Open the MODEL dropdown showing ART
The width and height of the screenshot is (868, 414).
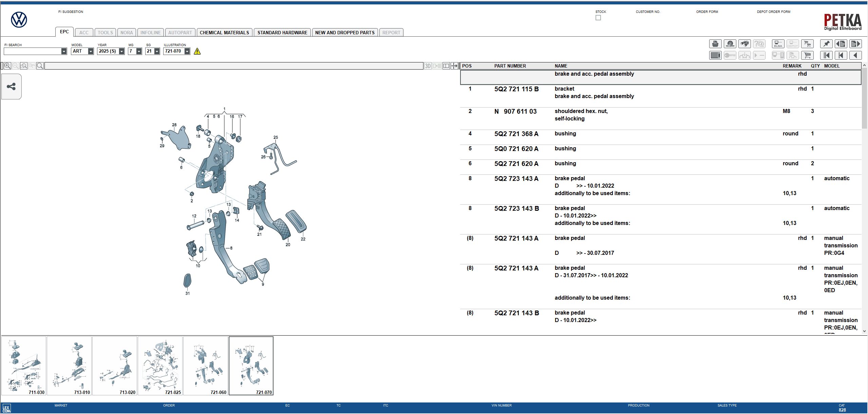91,51
